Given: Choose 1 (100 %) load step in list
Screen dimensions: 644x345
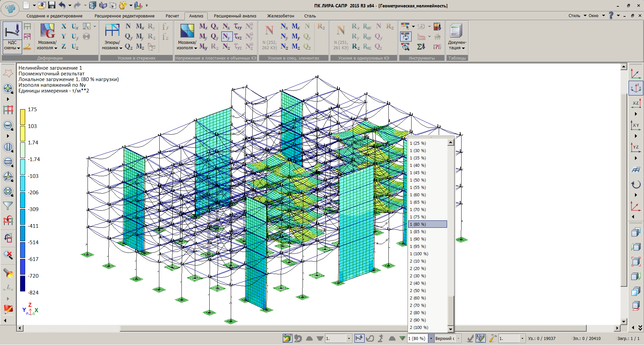Looking at the screenshot, I should [419, 254].
